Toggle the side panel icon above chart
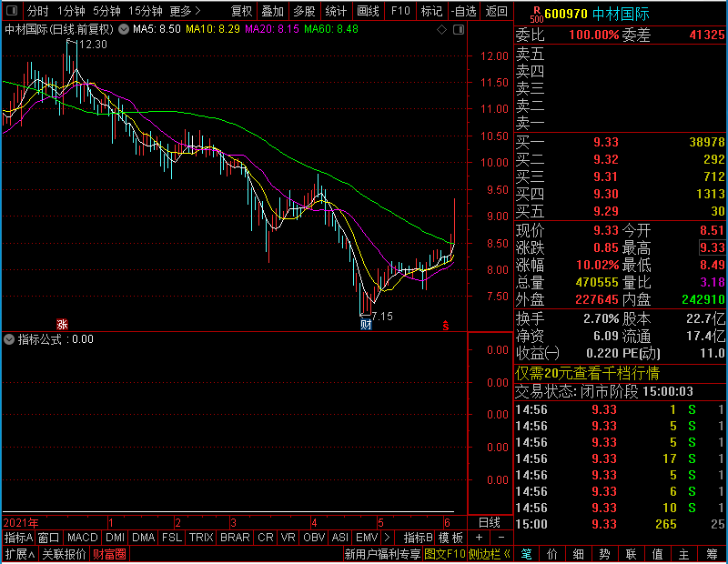The height and width of the screenshot is (564, 728). point(459,30)
